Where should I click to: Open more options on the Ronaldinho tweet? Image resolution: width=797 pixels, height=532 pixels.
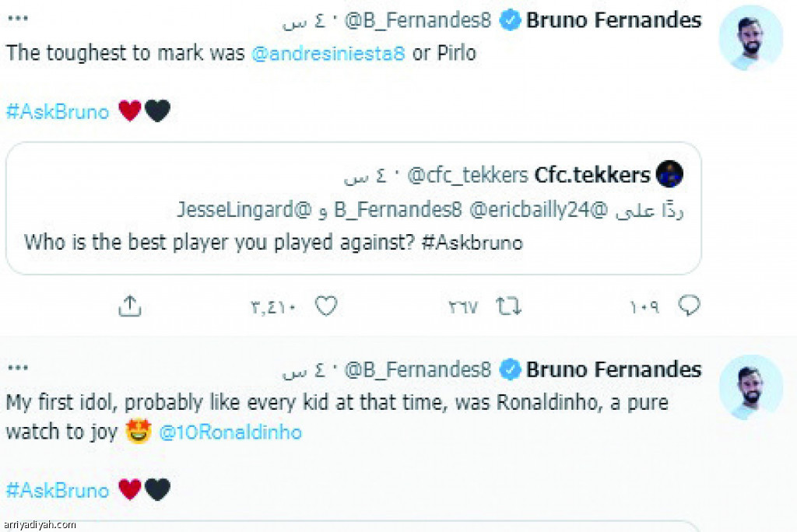[19, 368]
